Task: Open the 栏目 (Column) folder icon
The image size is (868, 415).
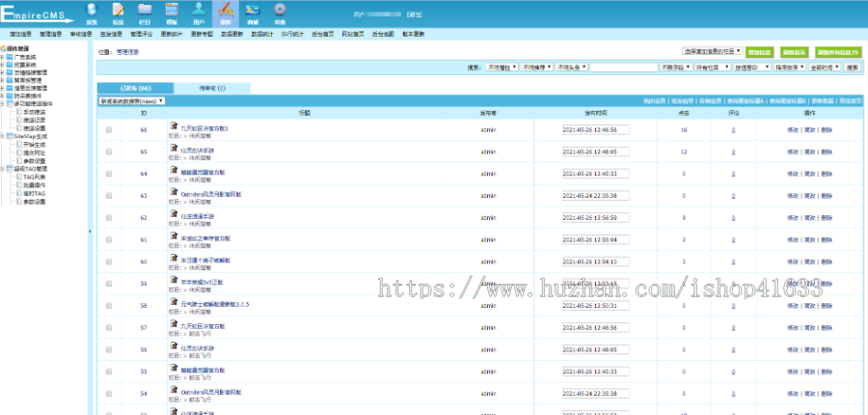Action: tap(145, 12)
